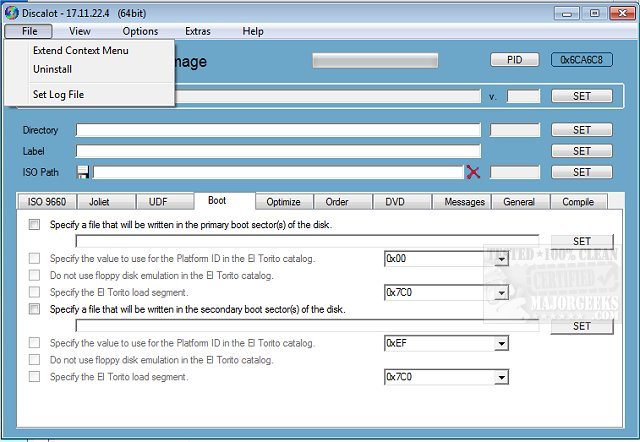The image size is (640, 442).
Task: Enable primary boot sector file checkbox
Action: [x=34, y=224]
